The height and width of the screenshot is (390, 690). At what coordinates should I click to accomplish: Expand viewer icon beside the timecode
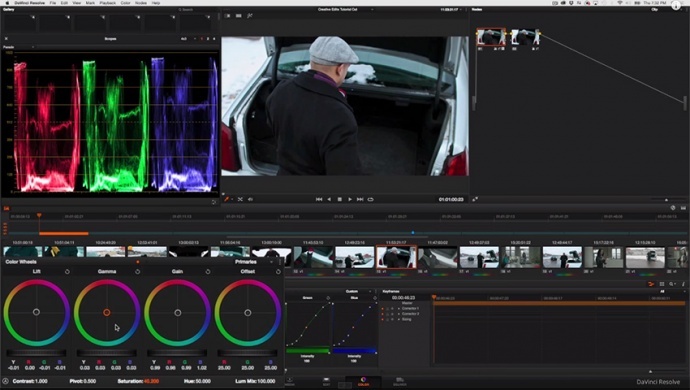[475, 199]
